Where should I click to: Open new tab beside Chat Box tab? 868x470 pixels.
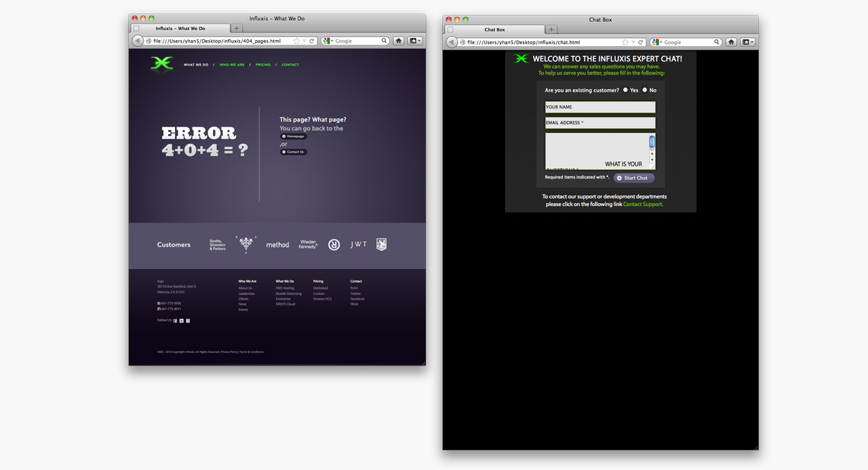[x=551, y=29]
